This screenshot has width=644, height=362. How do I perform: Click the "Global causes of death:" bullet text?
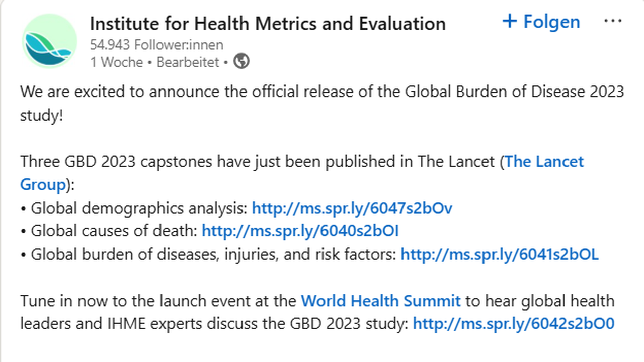114,231
